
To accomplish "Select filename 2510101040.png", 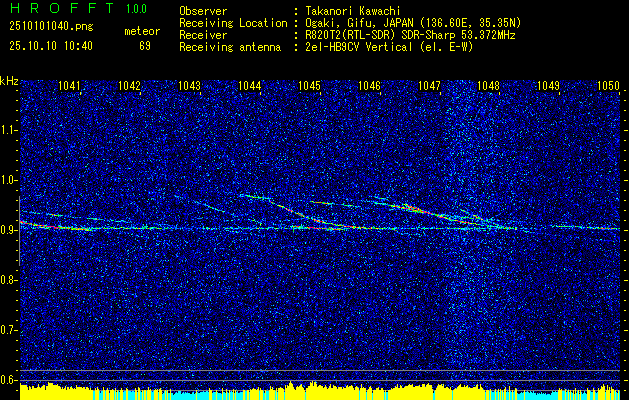I will click(51, 27).
